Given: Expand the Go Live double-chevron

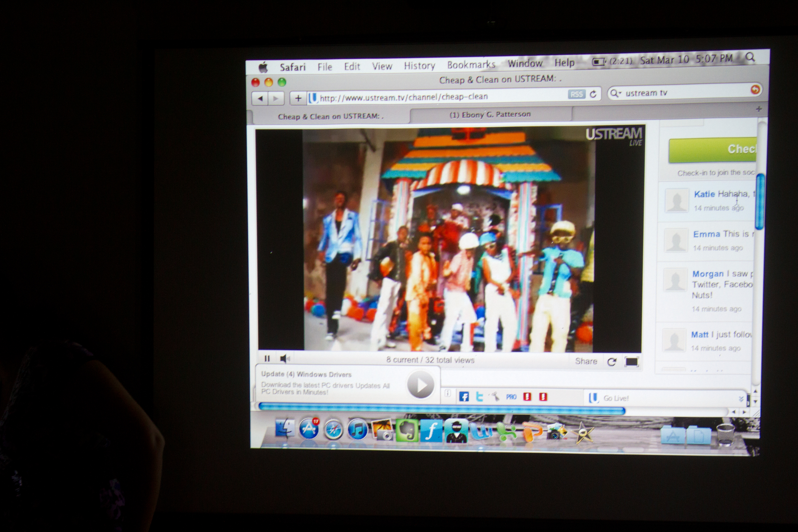Looking at the screenshot, I should click(x=741, y=399).
